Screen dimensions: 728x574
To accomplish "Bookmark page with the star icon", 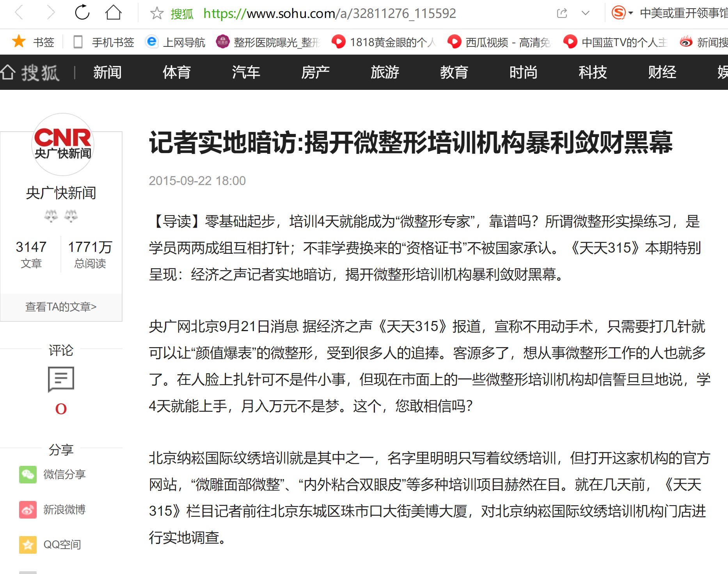I will tap(157, 13).
